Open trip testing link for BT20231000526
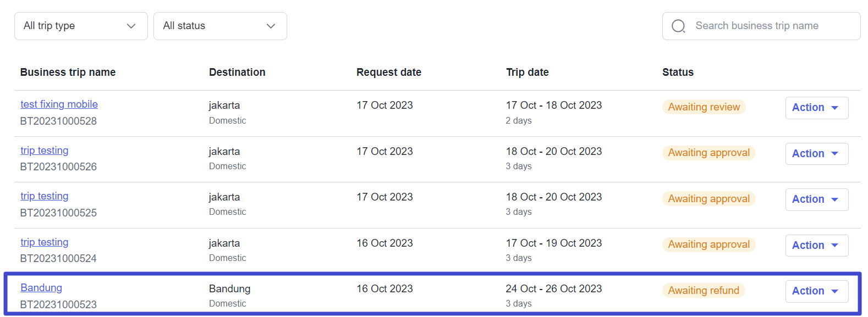Viewport: 868px width, 317px height. pyautogui.click(x=45, y=151)
